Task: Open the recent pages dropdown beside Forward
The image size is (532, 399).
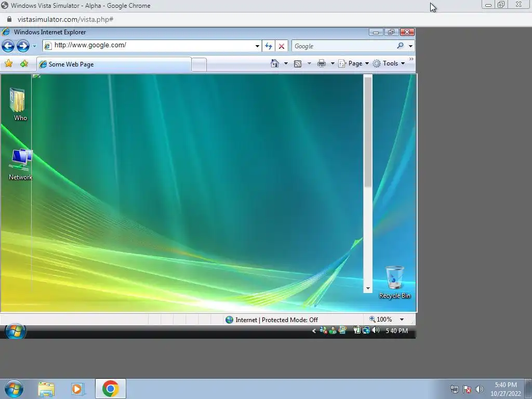Action: pos(34,46)
